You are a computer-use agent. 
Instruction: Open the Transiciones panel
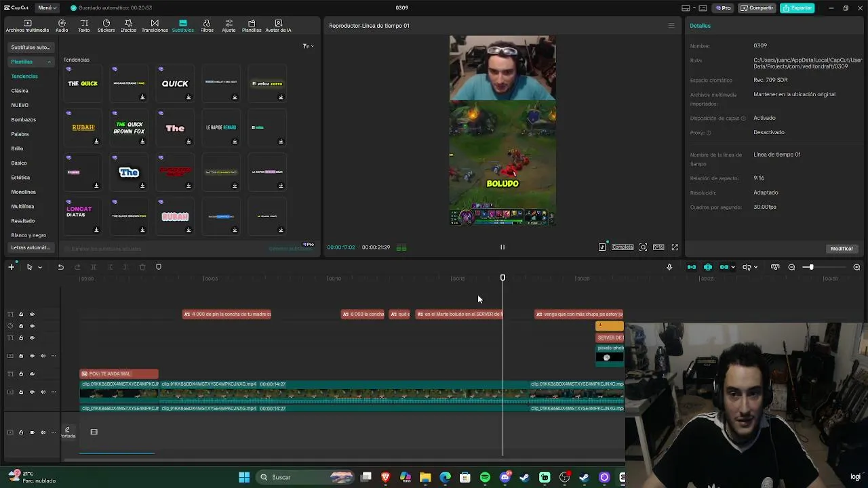155,26
